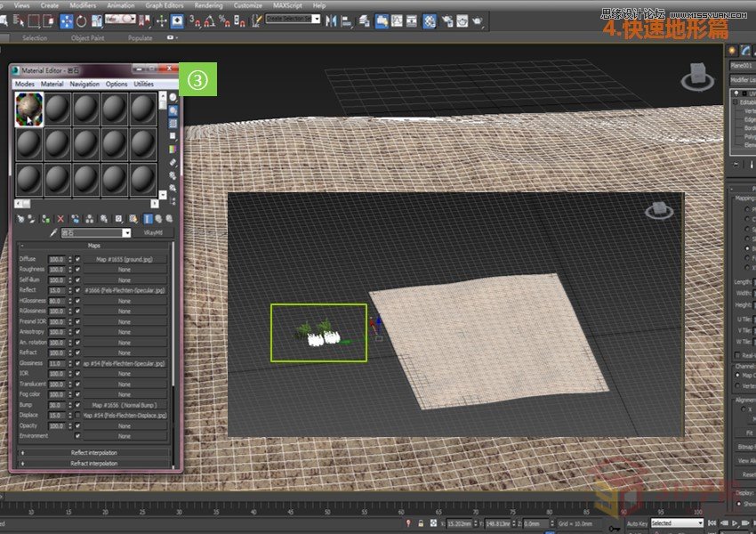Activate the Mirror tool on the toolbar
The image size is (756, 534).
333,20
